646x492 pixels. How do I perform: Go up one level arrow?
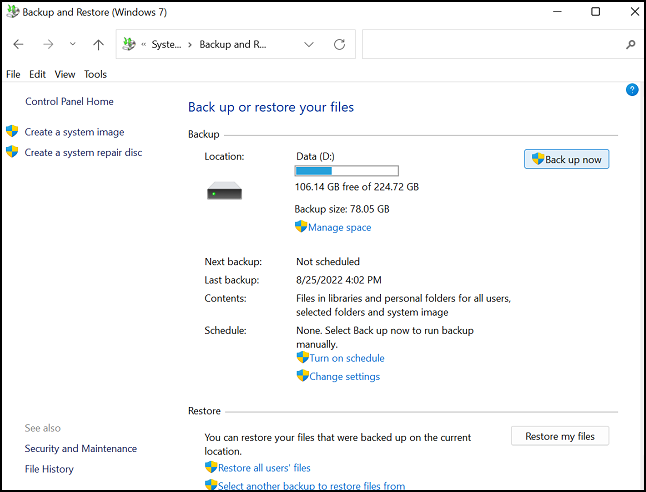coord(98,44)
